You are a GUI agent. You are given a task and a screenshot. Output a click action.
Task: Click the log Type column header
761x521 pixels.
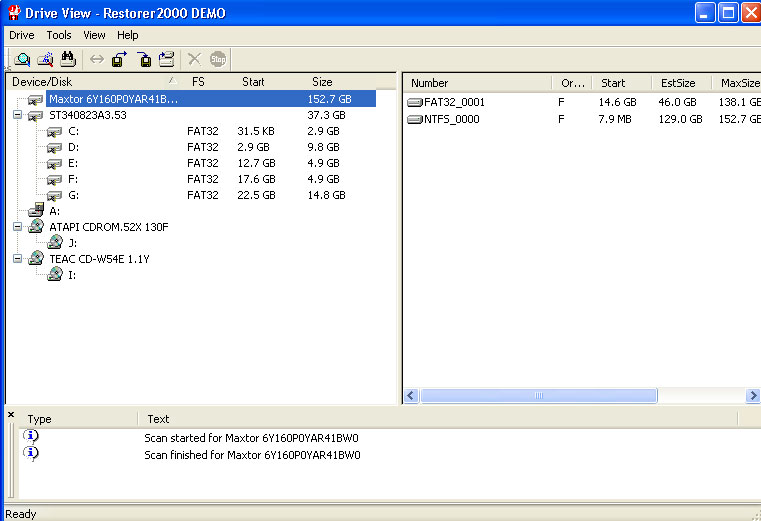(x=78, y=419)
